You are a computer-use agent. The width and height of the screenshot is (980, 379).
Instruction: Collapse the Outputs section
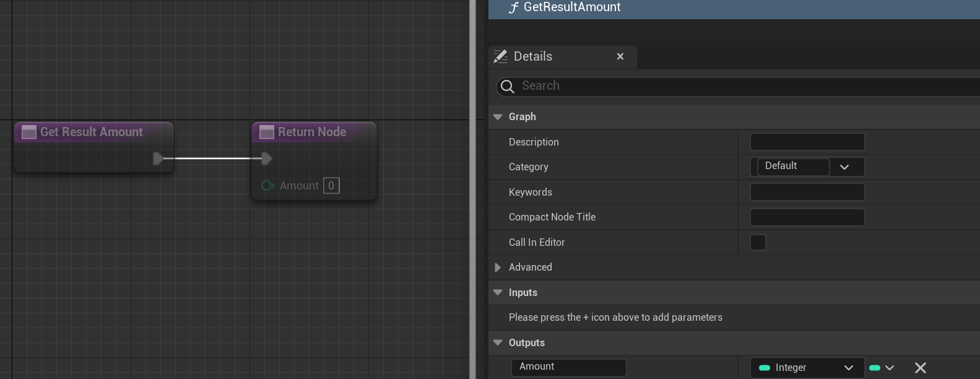pos(498,343)
